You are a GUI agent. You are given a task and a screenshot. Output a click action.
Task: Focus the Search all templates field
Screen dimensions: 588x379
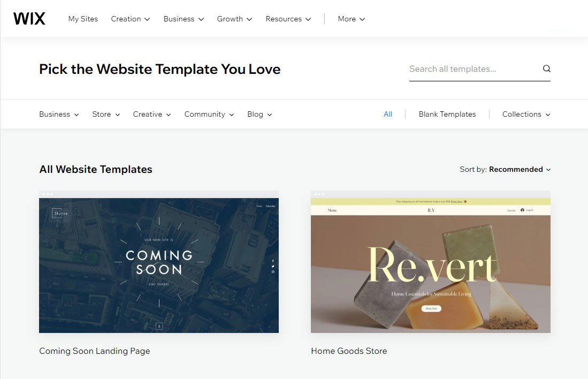coord(474,69)
